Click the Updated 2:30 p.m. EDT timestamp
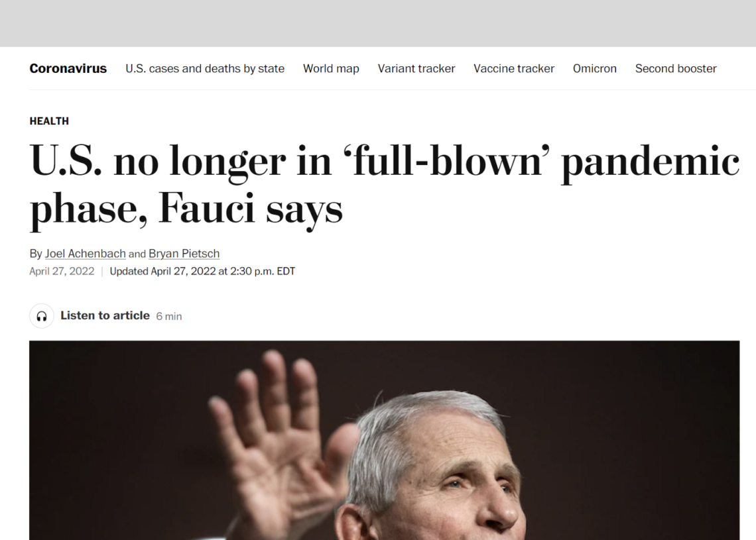Screen dimensions: 756x540 202,271
